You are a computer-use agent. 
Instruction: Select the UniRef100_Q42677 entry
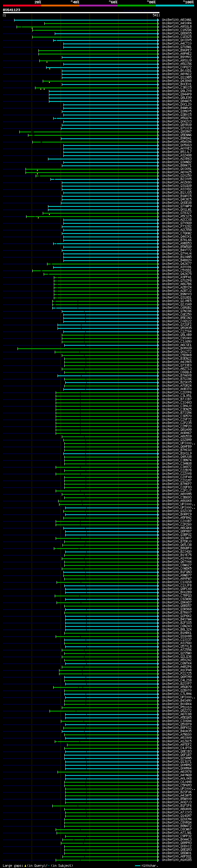177,264
